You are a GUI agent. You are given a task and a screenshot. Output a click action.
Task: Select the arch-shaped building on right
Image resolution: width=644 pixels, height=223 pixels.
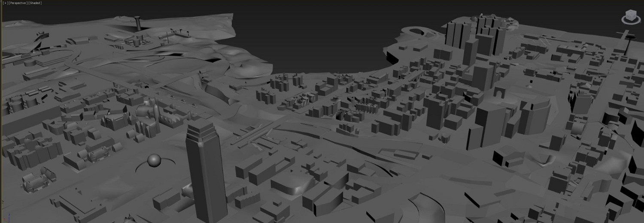coord(499,91)
